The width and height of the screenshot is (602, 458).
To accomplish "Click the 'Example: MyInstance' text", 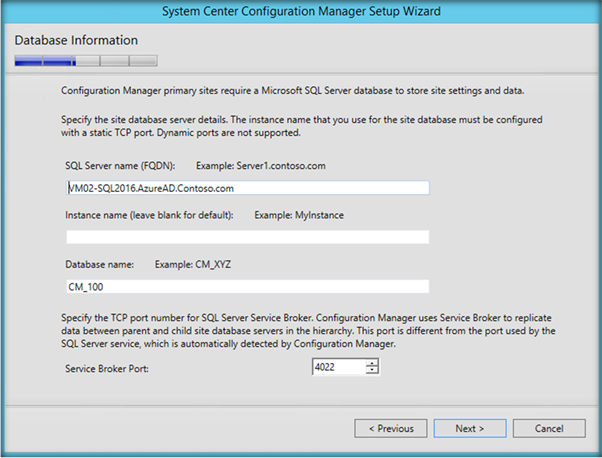I will (x=299, y=215).
